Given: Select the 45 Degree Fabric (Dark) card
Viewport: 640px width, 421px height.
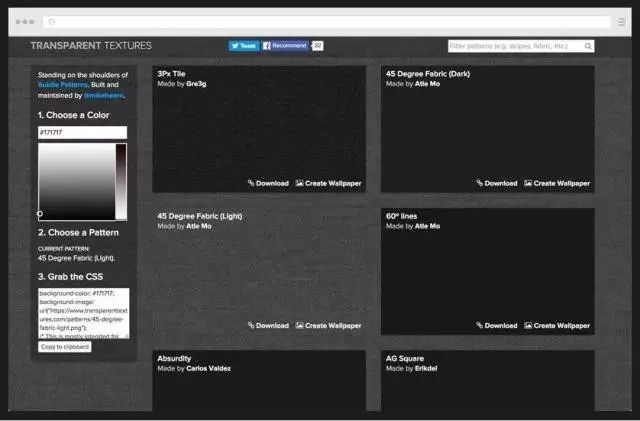Looking at the screenshot, I should (x=488, y=129).
